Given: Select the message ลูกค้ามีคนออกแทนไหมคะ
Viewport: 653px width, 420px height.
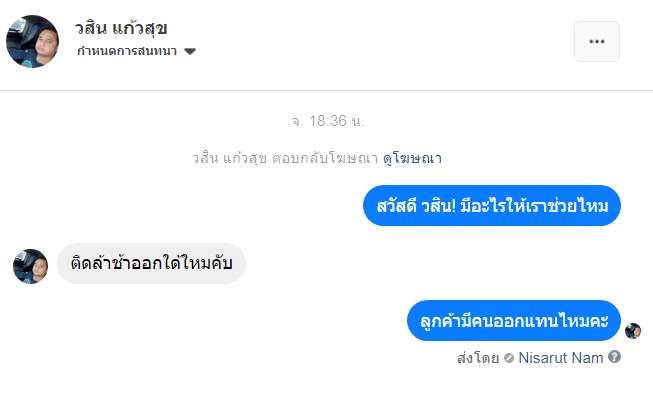Looking at the screenshot, I should click(514, 320).
